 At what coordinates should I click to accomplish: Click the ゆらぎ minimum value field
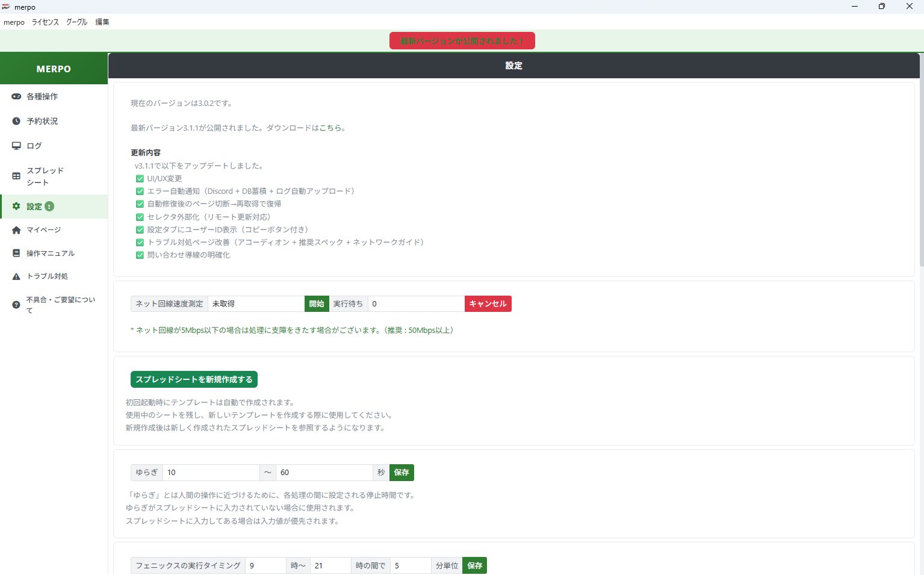click(211, 473)
